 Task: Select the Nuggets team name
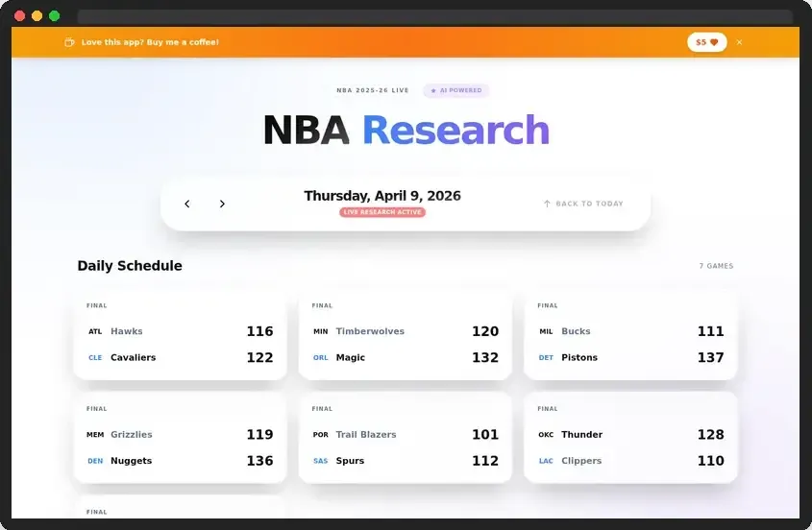click(x=131, y=461)
